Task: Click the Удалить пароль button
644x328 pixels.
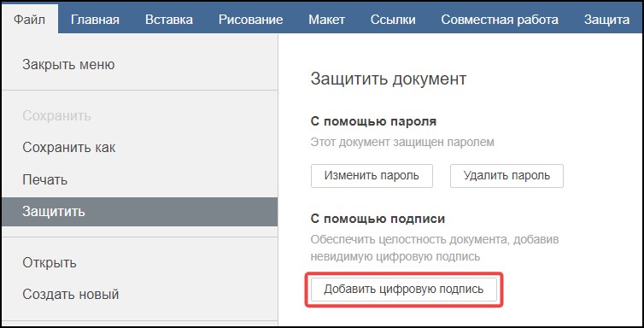Action: (x=506, y=176)
